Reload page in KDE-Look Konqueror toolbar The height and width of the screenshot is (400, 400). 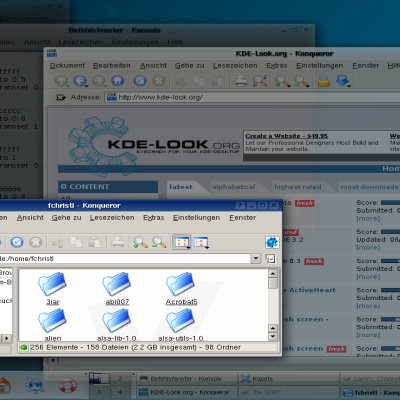[140, 81]
